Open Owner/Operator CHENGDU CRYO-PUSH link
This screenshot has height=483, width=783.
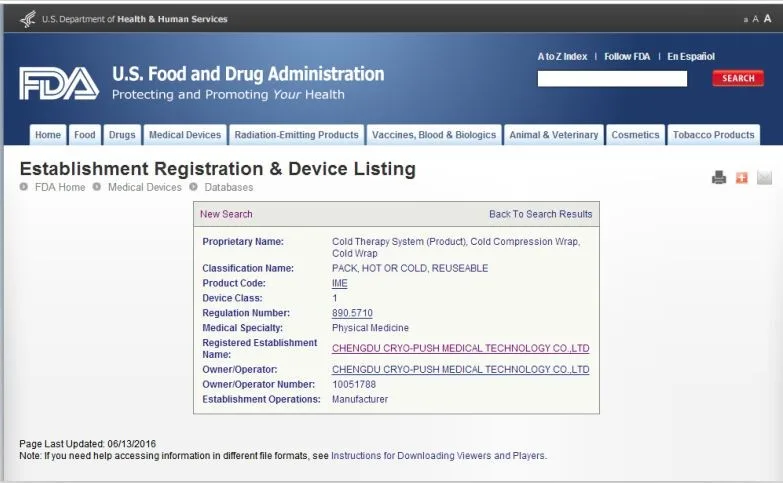click(x=460, y=370)
